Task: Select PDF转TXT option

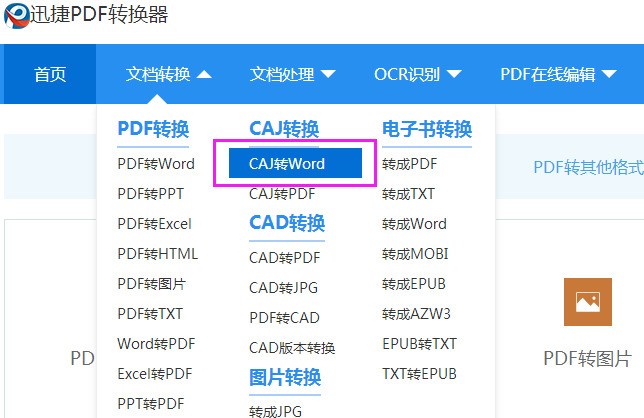Action: (x=150, y=314)
